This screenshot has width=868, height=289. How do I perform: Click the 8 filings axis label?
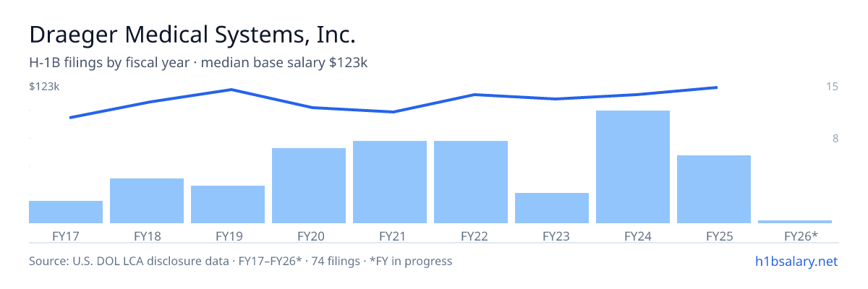pos(835,138)
